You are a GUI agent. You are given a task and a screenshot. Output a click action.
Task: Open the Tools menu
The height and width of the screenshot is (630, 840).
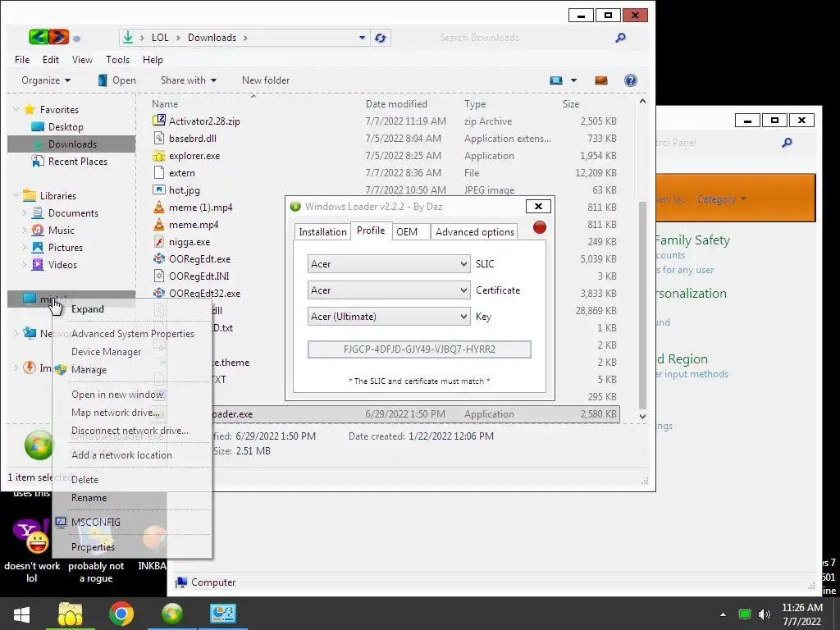pos(117,59)
